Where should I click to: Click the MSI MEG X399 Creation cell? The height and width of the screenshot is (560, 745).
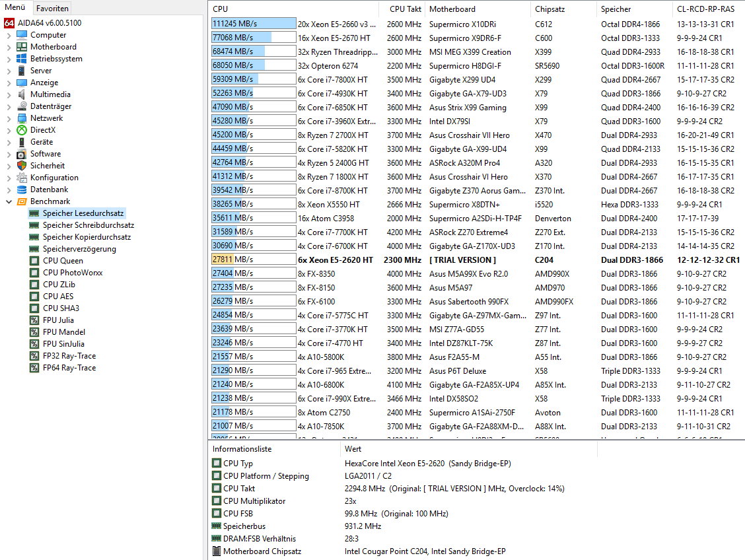(470, 52)
